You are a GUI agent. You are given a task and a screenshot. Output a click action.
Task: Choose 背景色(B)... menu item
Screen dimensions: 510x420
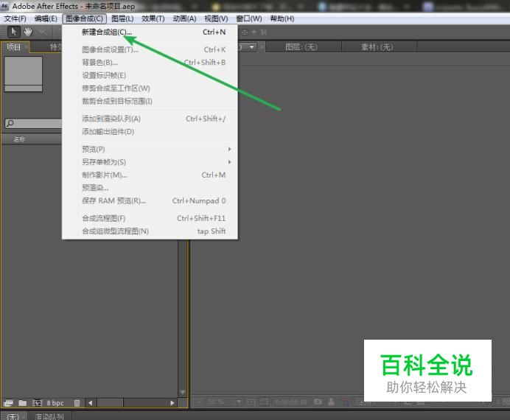151,63
